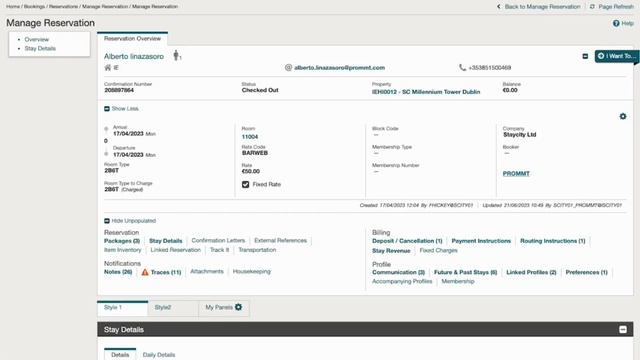The width and height of the screenshot is (640, 360).
Task: Click the PROMMT link
Action: tap(516, 173)
